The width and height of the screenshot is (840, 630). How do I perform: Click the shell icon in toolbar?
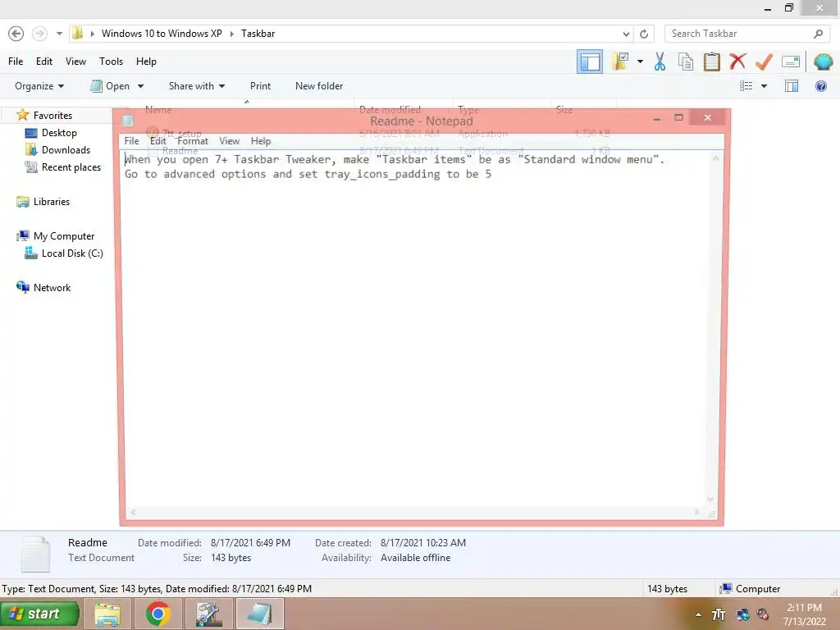coord(823,62)
